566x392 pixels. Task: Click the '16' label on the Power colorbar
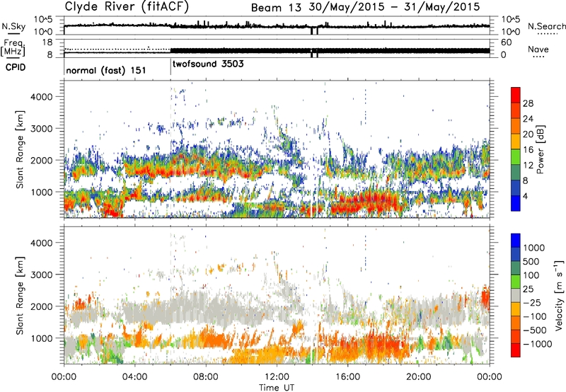click(528, 150)
